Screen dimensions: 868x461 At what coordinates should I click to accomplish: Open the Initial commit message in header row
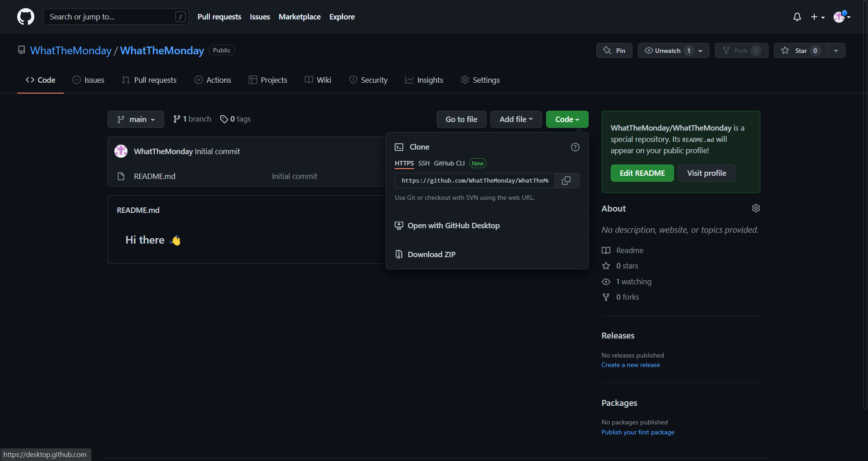pyautogui.click(x=217, y=151)
